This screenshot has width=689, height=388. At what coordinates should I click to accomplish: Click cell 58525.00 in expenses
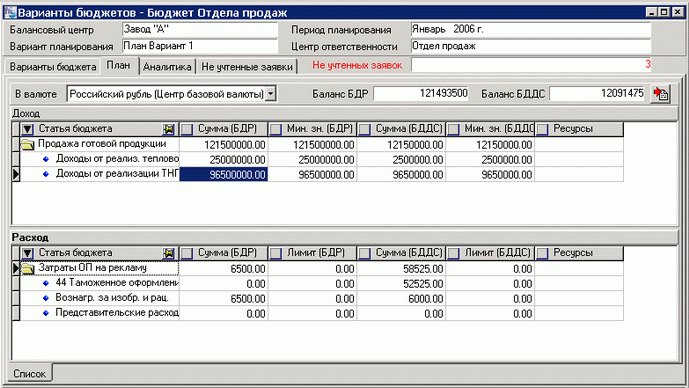401,268
